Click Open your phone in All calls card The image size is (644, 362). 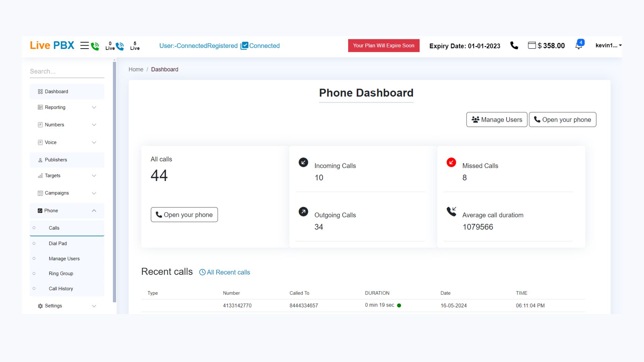[184, 215]
